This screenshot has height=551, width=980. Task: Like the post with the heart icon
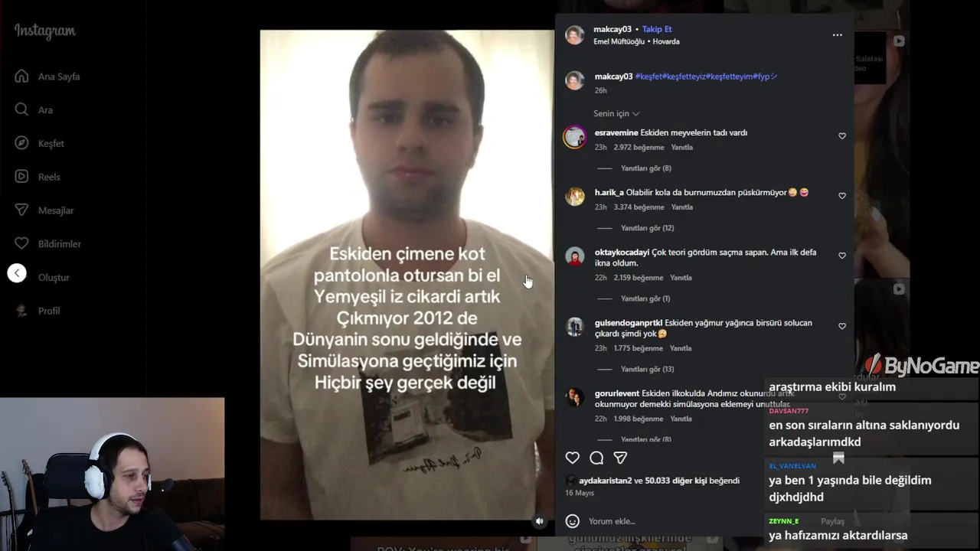point(572,458)
